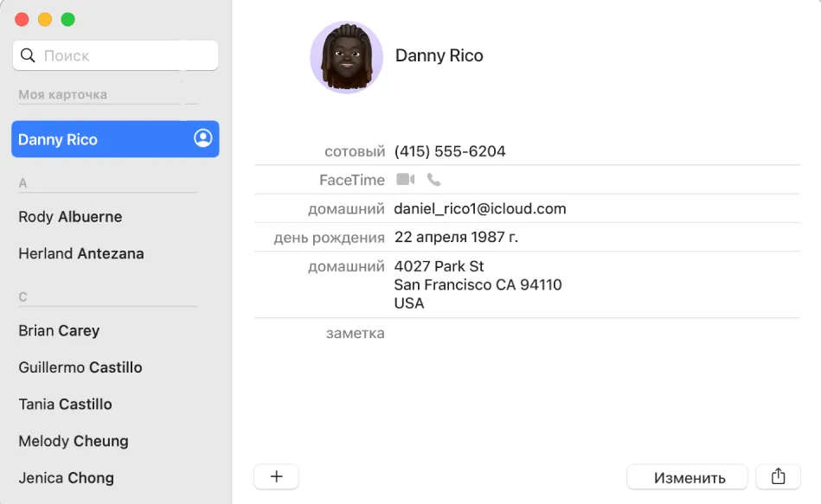Image resolution: width=821 pixels, height=504 pixels.
Task: Click the my-card person icon
Action: [x=203, y=138]
